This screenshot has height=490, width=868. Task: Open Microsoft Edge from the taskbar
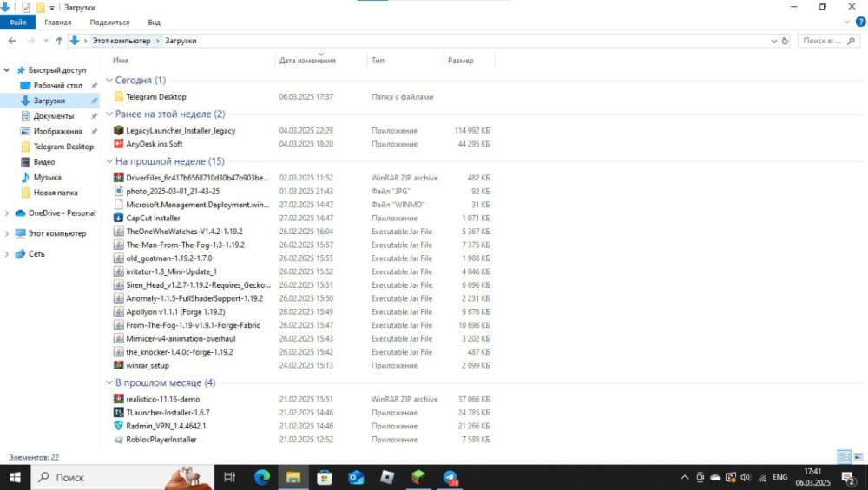click(262, 477)
